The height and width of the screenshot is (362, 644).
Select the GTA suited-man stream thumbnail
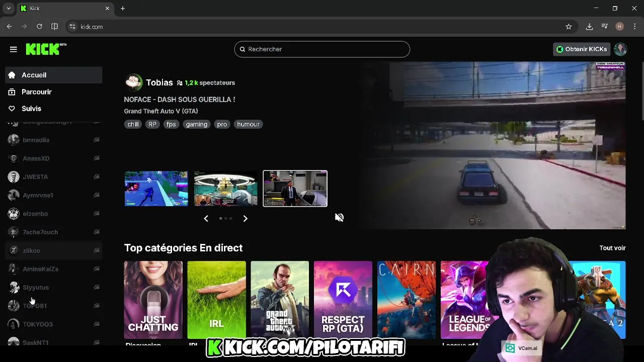[x=295, y=189]
